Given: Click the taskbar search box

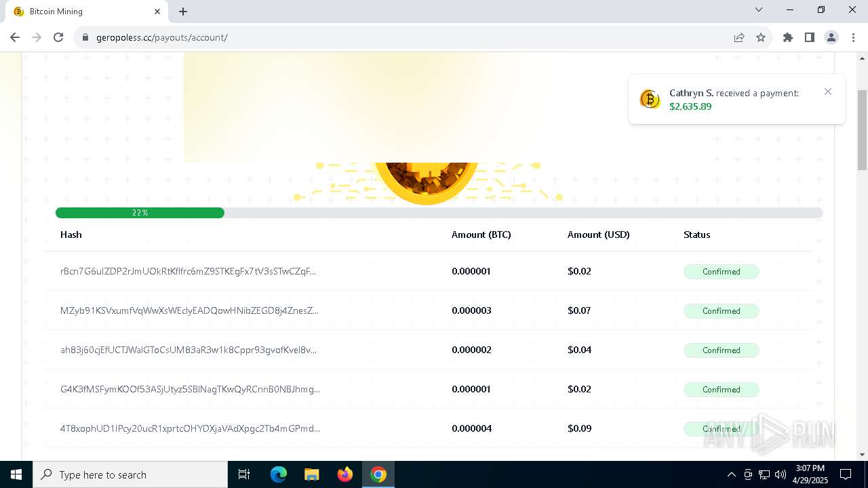Looking at the screenshot, I should tap(130, 474).
